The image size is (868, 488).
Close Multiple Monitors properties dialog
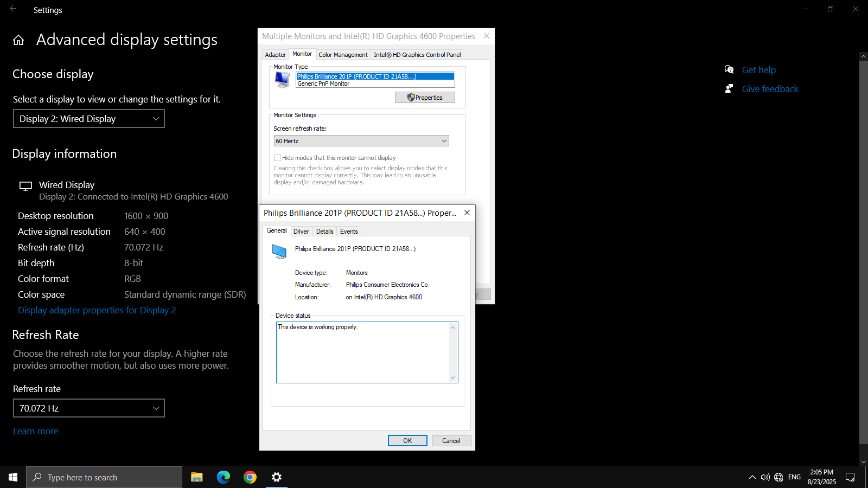pyautogui.click(x=486, y=36)
